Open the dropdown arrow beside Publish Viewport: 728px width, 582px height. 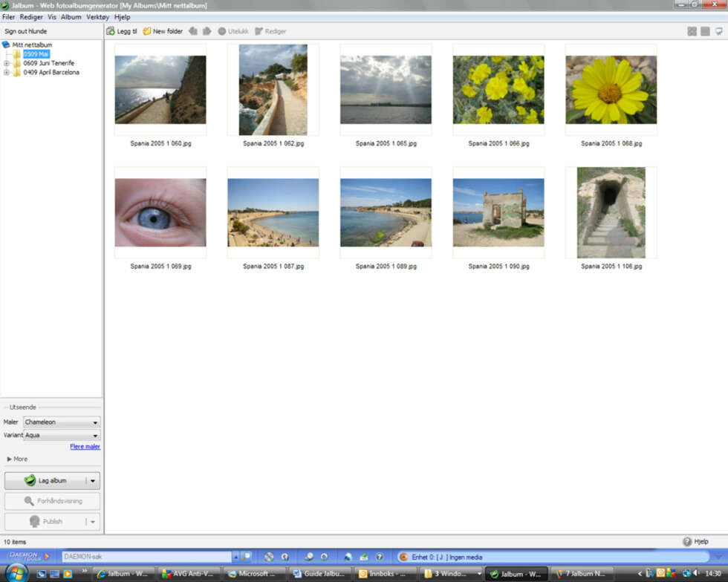(x=93, y=522)
